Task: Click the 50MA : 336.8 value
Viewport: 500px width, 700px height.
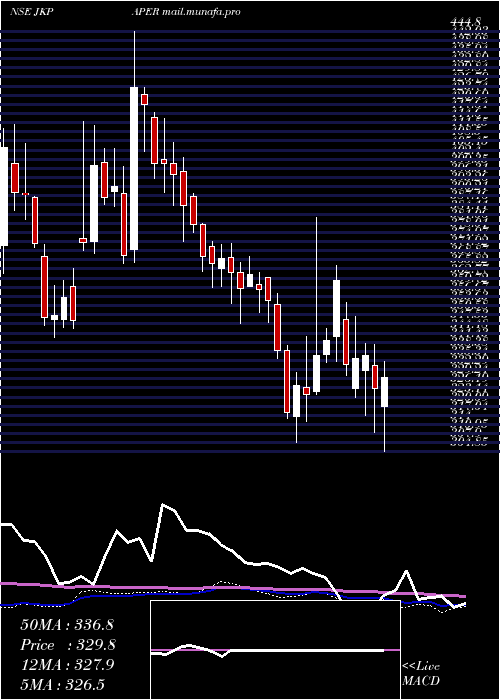Action: [68, 625]
